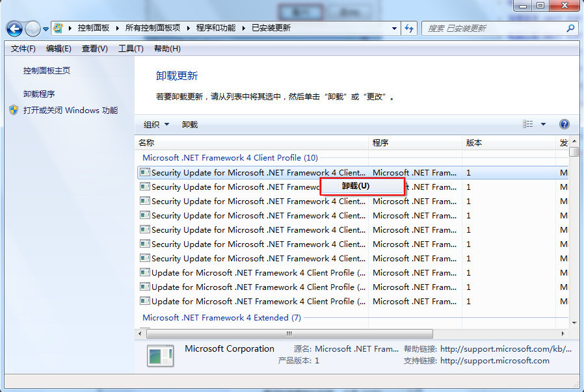Click program cell 'Microsoft .NET Fram...' in first row

[x=414, y=173]
